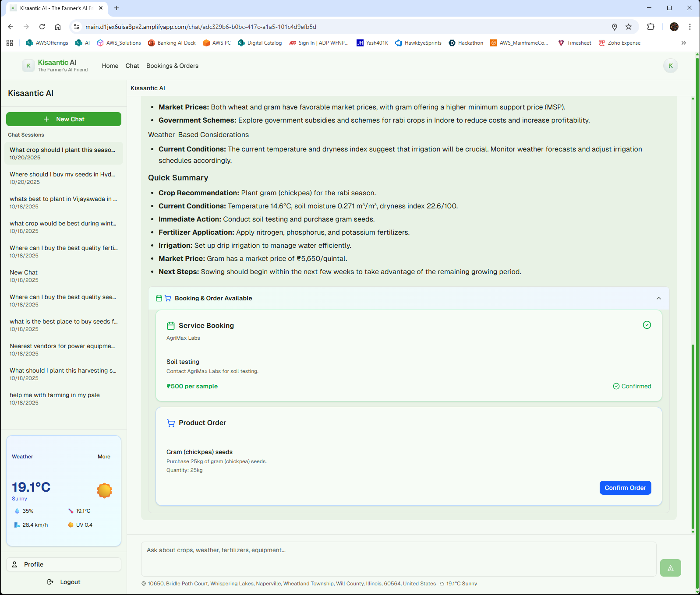Open the apps grid in bookmarks bar
Viewport: 700px width, 595px height.
10,43
